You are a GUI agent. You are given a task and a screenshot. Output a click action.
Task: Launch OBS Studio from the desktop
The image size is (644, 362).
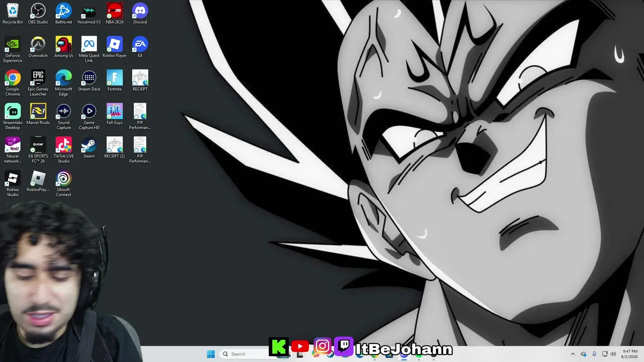tap(38, 14)
